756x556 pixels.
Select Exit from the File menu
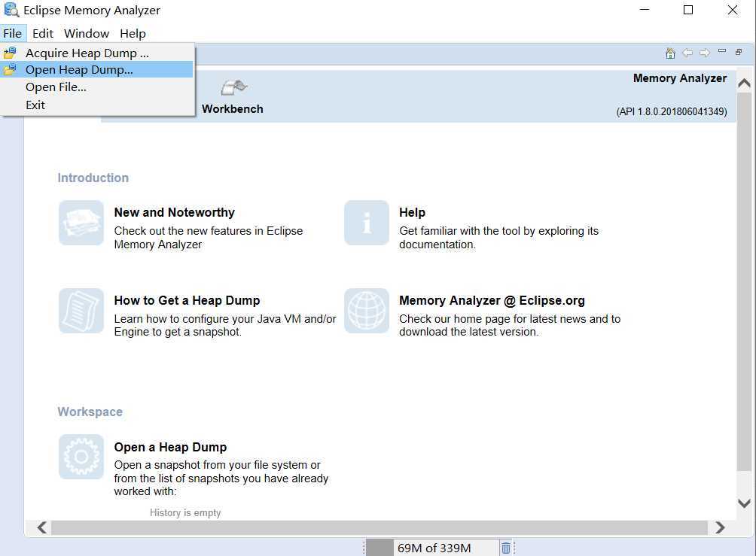[x=97, y=105]
